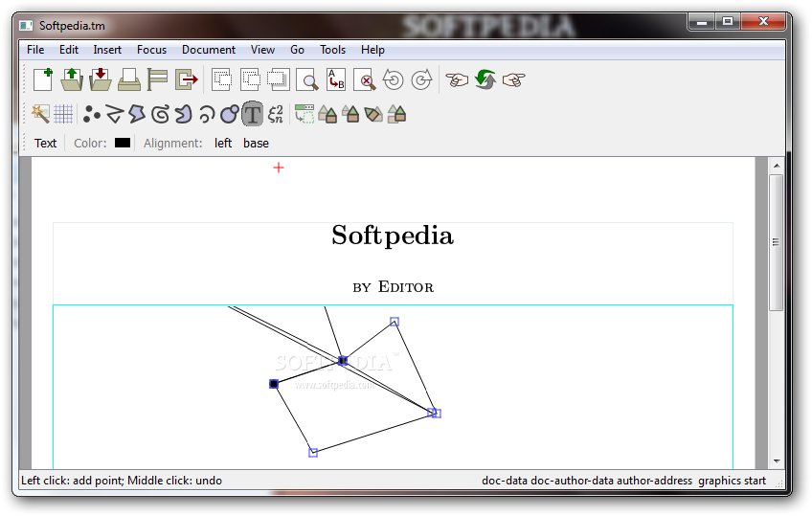Reload document with green arrow icon
Viewport: 812px width, 516px height.
485,79
